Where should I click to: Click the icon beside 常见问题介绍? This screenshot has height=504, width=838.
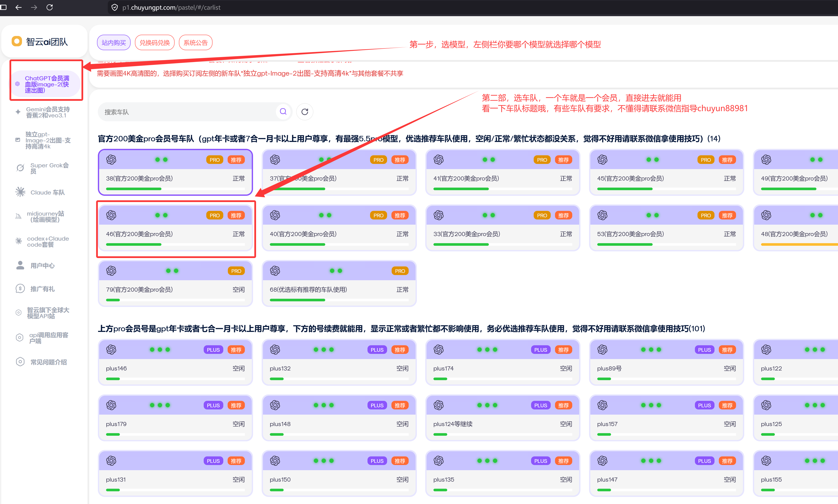click(20, 362)
